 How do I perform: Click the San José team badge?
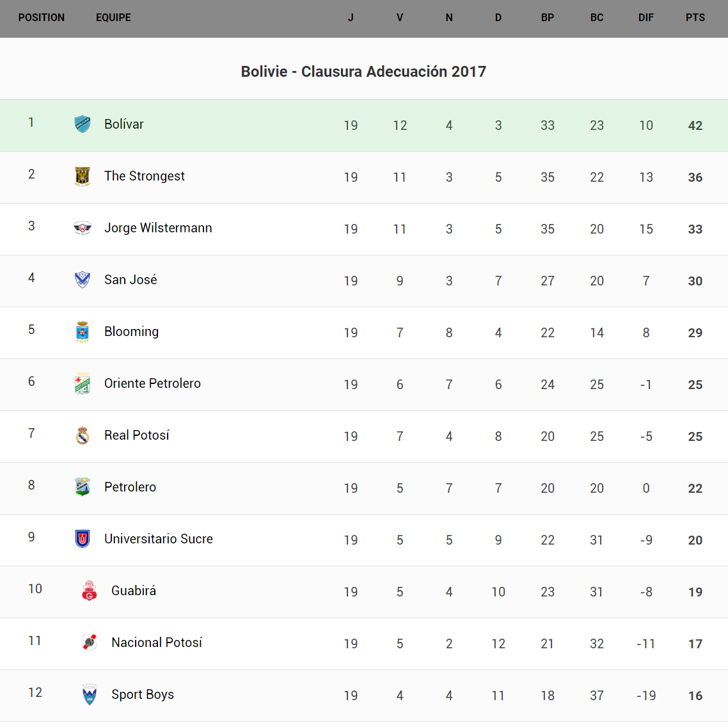pyautogui.click(x=83, y=280)
